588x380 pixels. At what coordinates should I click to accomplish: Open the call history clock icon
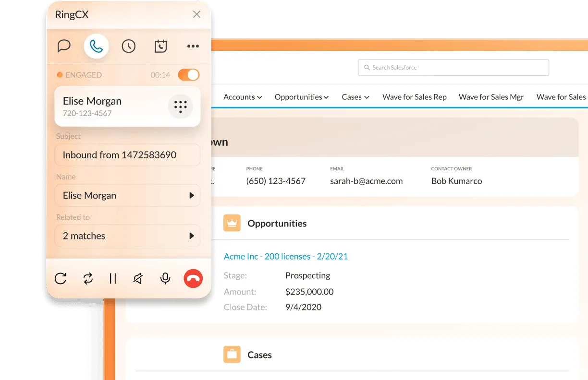point(128,46)
